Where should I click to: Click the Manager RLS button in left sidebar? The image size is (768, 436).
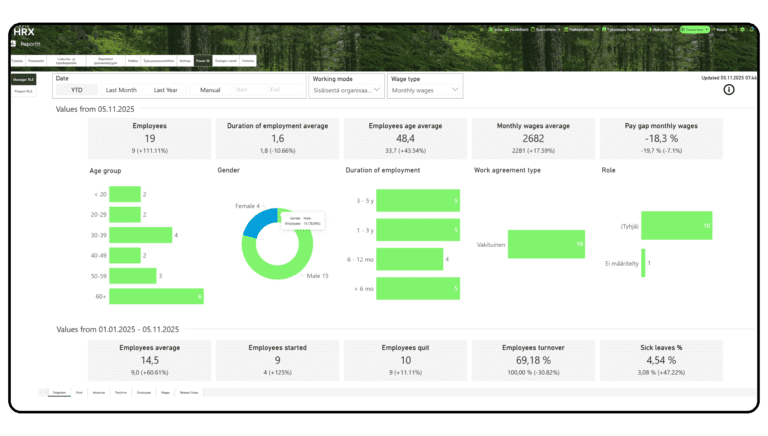(23, 78)
